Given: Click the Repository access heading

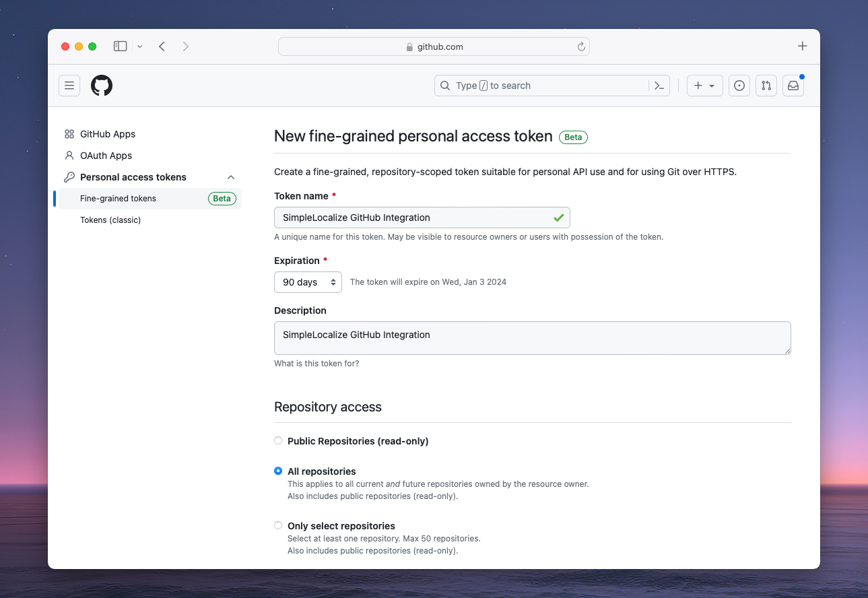Looking at the screenshot, I should pos(328,407).
